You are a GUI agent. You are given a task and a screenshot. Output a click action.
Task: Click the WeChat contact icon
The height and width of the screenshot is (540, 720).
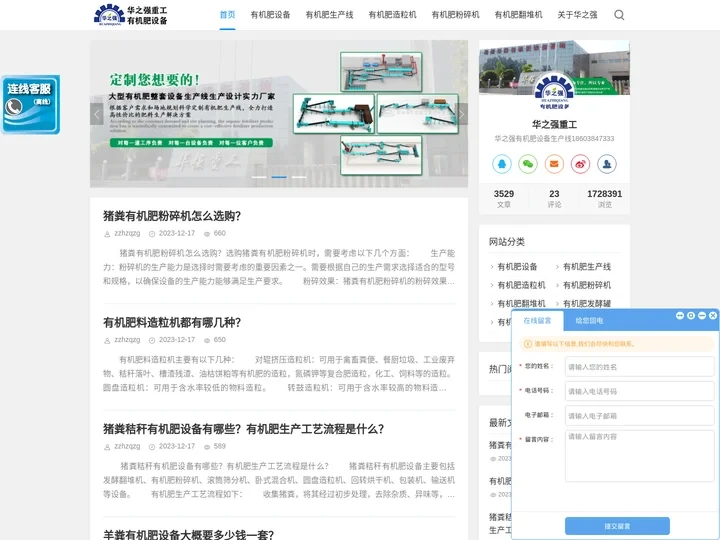pyautogui.click(x=528, y=164)
